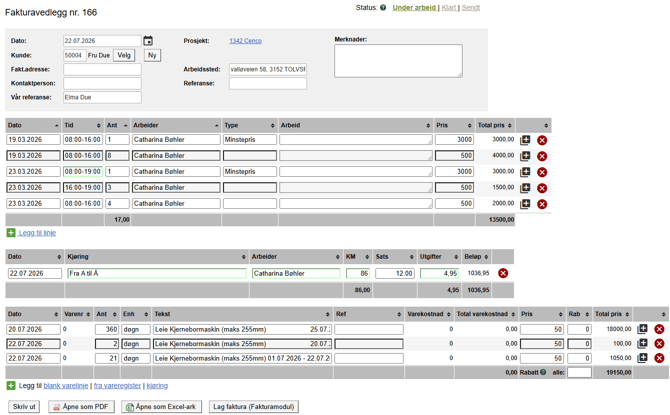Delete the item row totaling 100,00
This screenshot has width=670, height=415.
tap(659, 343)
